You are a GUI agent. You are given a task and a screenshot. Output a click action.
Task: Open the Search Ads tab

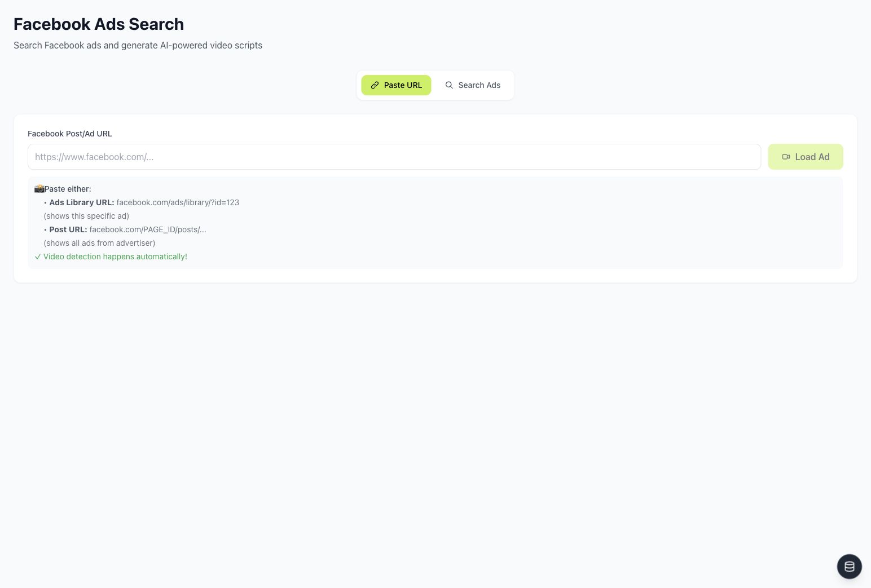473,85
